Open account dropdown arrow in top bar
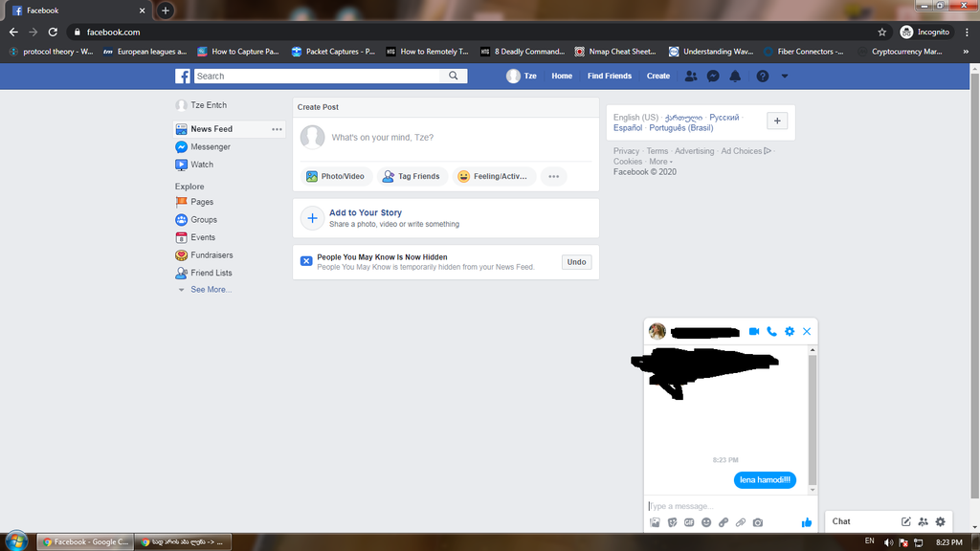Image resolution: width=980 pixels, height=551 pixels. 785,77
